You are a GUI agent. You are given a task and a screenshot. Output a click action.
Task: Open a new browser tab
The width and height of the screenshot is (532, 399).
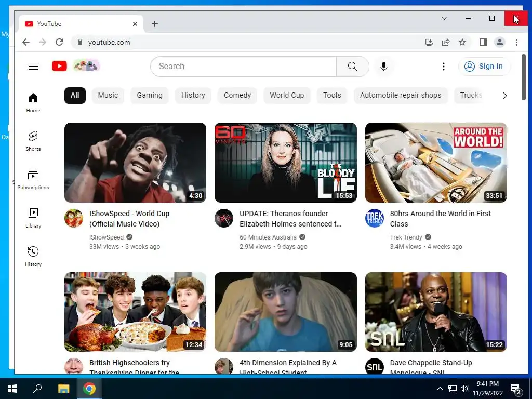tap(155, 24)
